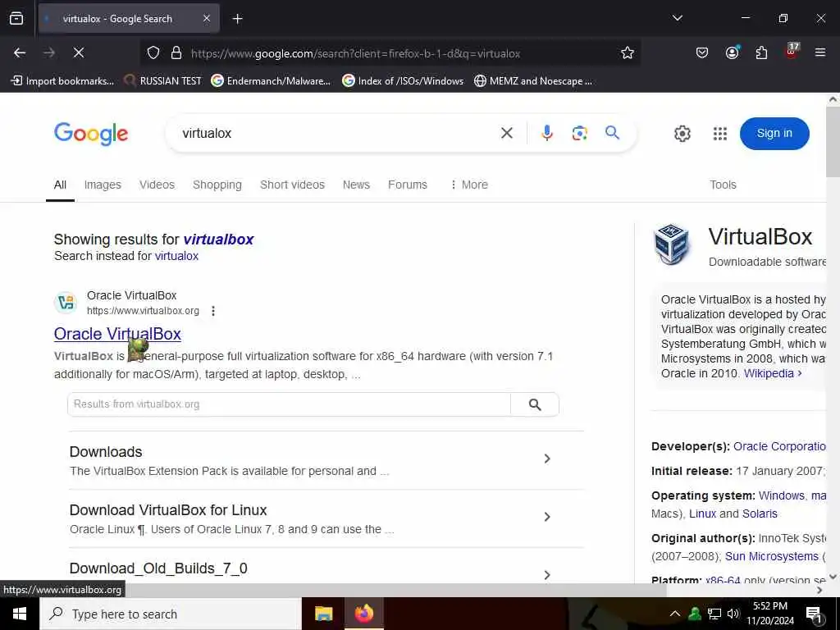Screen dimensions: 840x630
Task: Open the Oracle VirtualBox result title
Action: [x=117, y=334]
